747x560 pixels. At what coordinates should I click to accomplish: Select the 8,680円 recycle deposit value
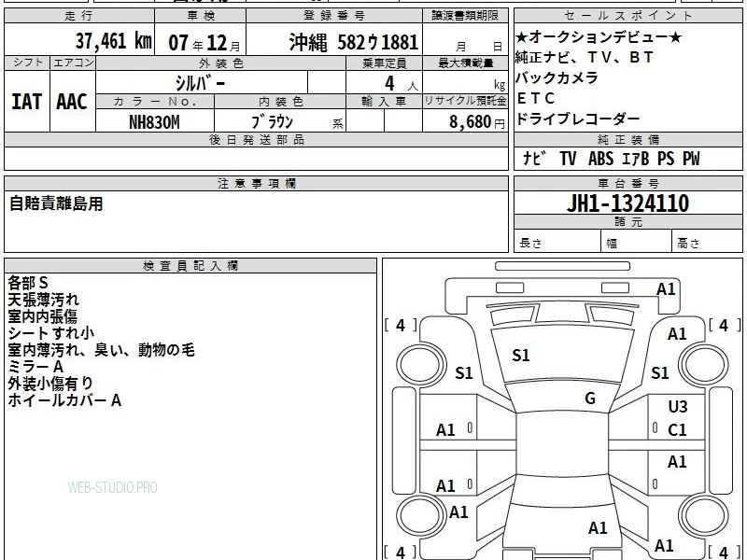coord(477,122)
